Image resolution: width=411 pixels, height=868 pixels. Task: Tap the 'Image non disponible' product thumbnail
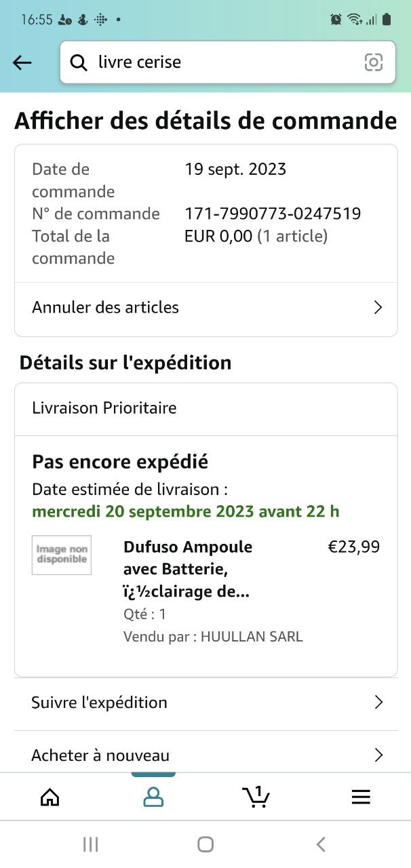pyautogui.click(x=62, y=555)
